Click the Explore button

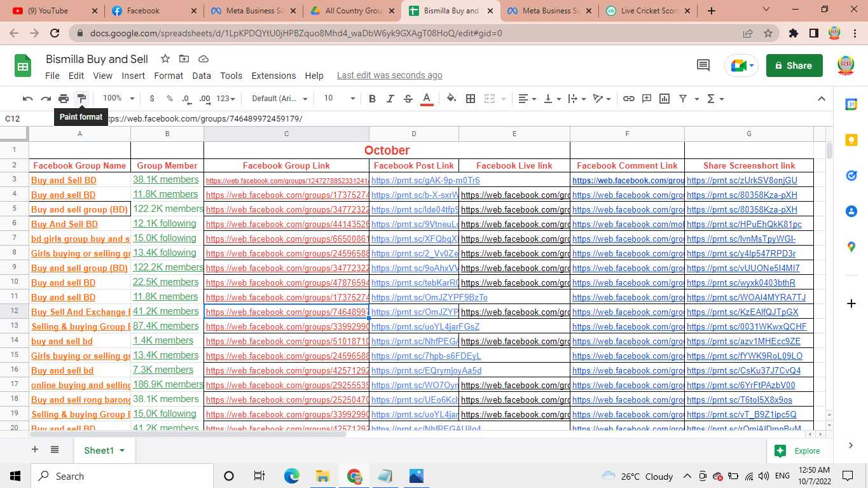tap(798, 450)
